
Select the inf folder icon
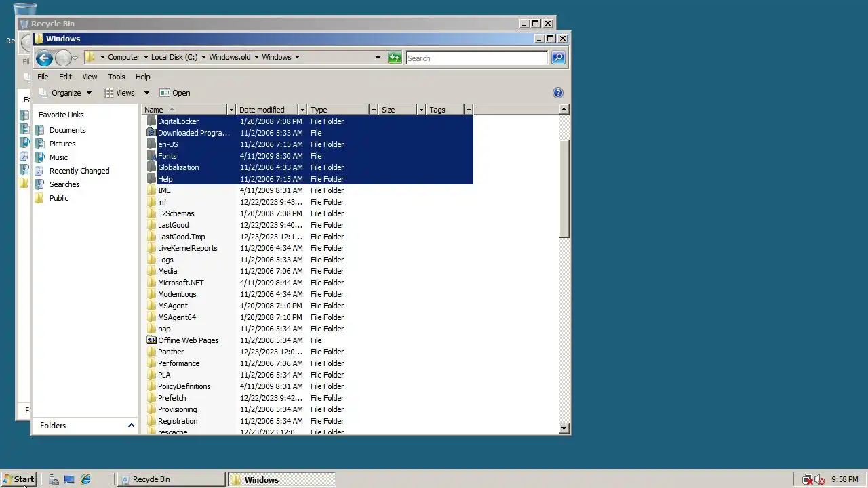pyautogui.click(x=152, y=202)
